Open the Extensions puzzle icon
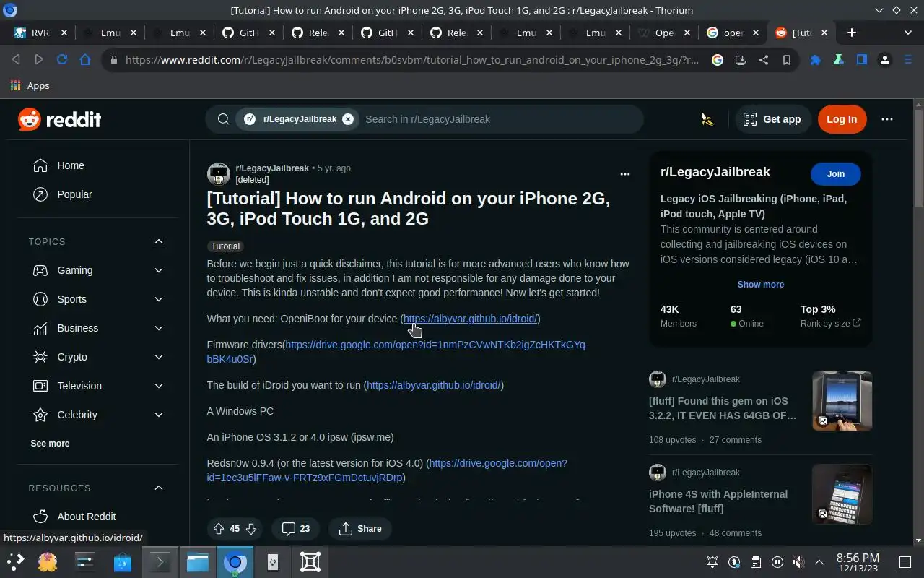 point(816,60)
